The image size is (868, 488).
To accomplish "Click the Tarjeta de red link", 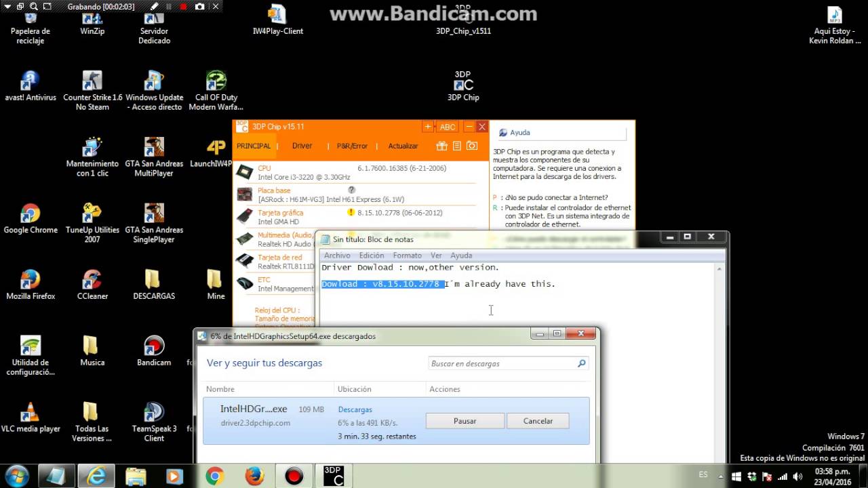I will [x=279, y=258].
